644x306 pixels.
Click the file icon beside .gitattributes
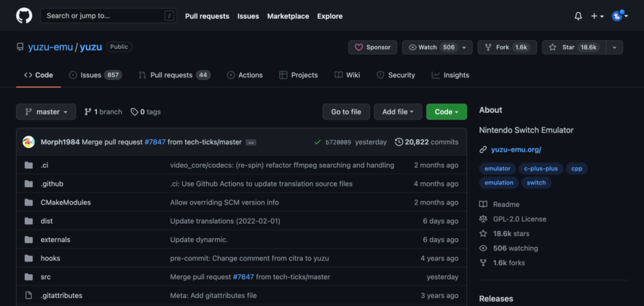pos(28,296)
